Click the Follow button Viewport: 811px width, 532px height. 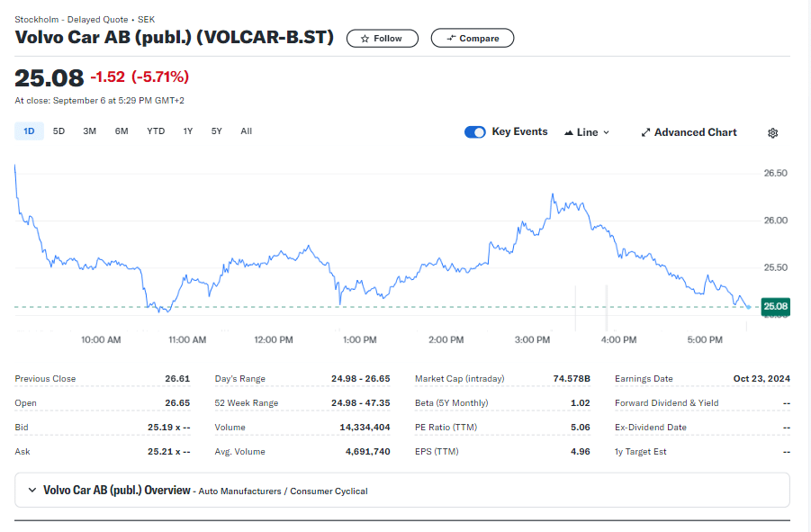(x=383, y=39)
